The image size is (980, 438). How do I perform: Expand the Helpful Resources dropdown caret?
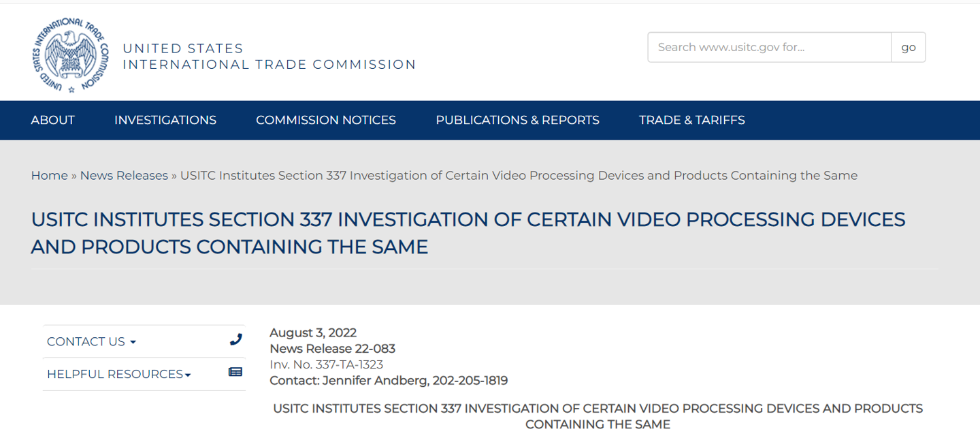point(188,375)
